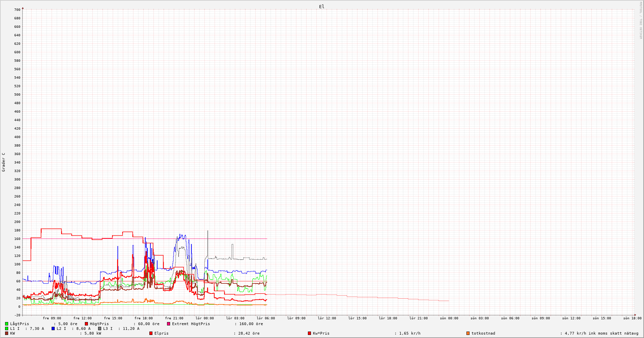This screenshot has height=338, width=644.
Task: Click the RRDTOOL / TOBI OETIKER watermark
Action: click(641, 20)
